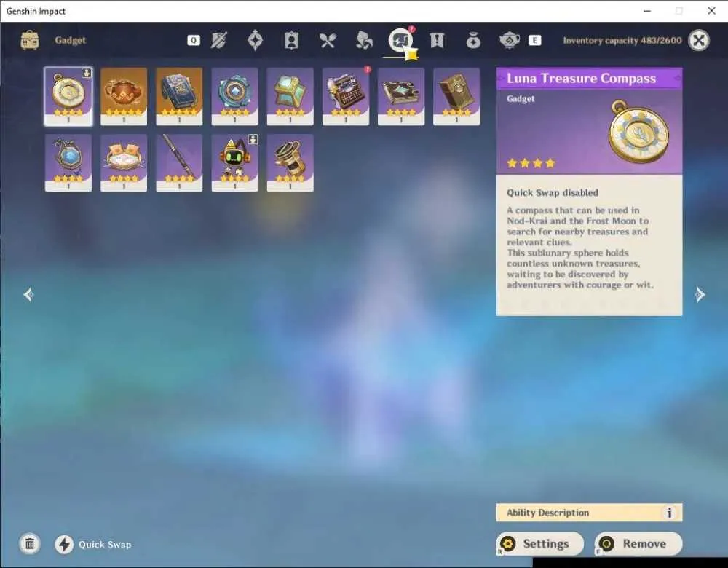
Task: Switch to the Artifacts tab
Action: (x=255, y=40)
